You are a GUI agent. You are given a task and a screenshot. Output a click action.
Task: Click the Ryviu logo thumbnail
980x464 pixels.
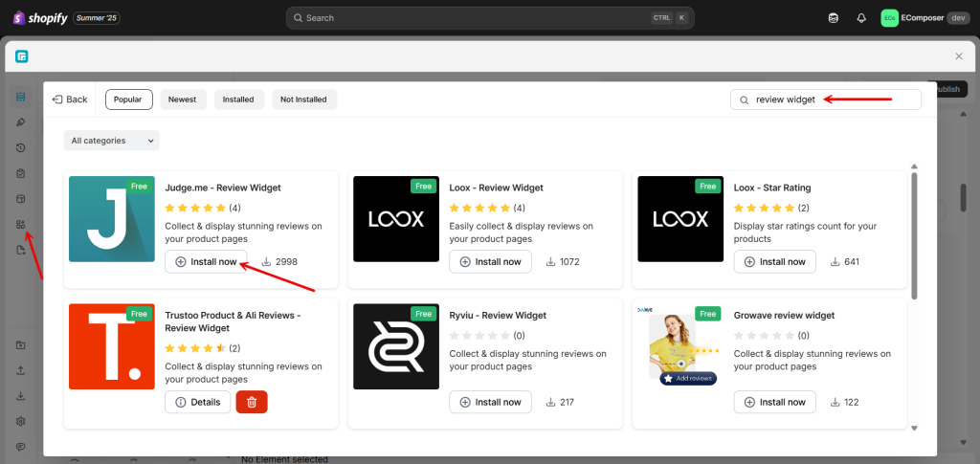coord(396,346)
